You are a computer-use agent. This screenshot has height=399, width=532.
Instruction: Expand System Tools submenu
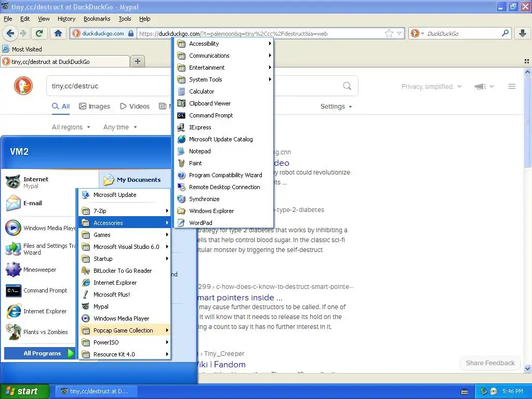click(x=224, y=79)
